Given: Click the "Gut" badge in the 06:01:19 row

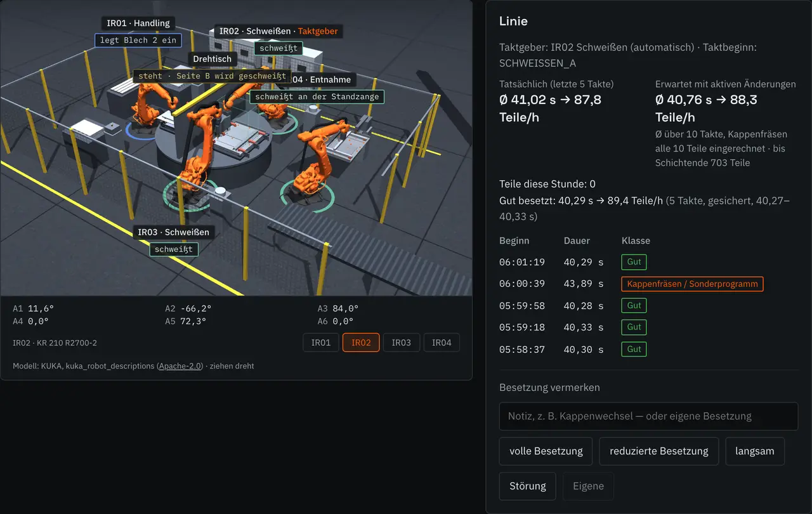Looking at the screenshot, I should tap(634, 262).
